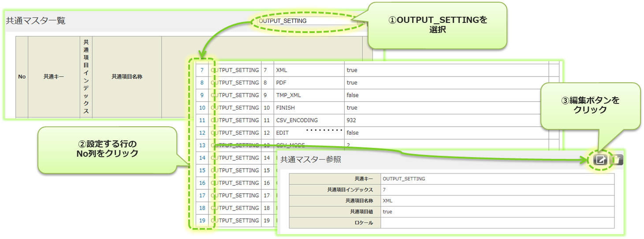644x239 pixels.
Task: Click the empty ロケール value field
Action: coord(497,223)
